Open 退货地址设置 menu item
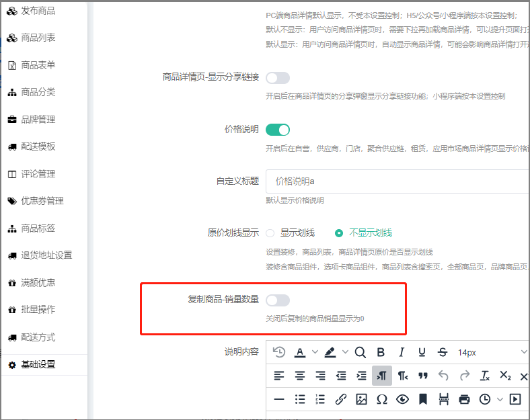This screenshot has height=420, width=530. coord(46,255)
